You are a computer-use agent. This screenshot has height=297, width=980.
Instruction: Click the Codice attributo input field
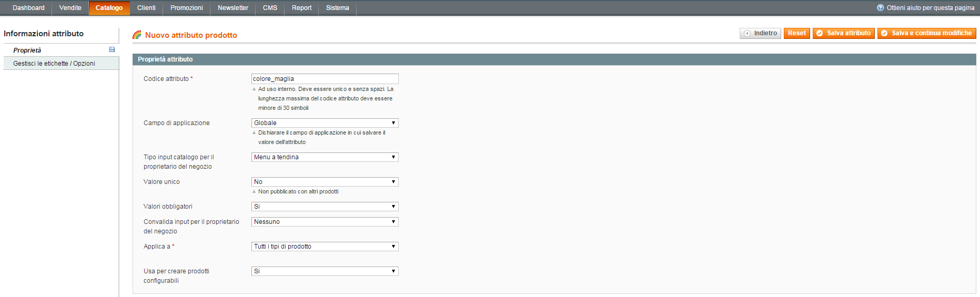(x=325, y=79)
